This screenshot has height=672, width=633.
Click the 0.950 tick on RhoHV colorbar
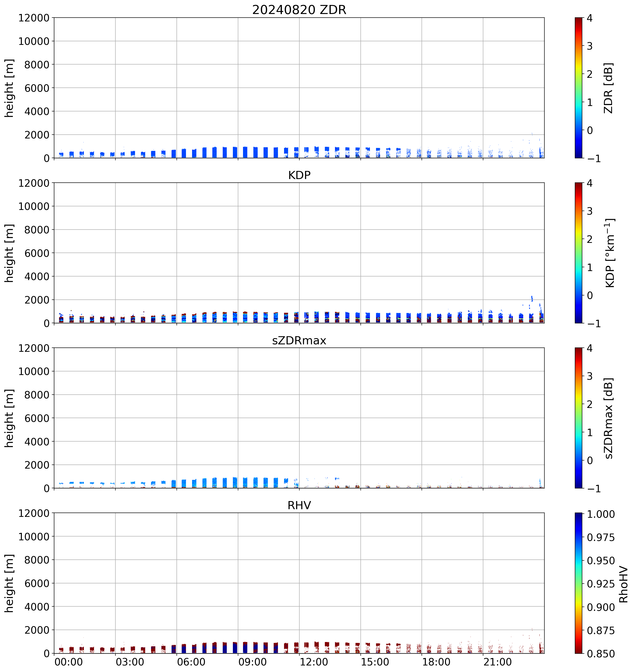601,561
